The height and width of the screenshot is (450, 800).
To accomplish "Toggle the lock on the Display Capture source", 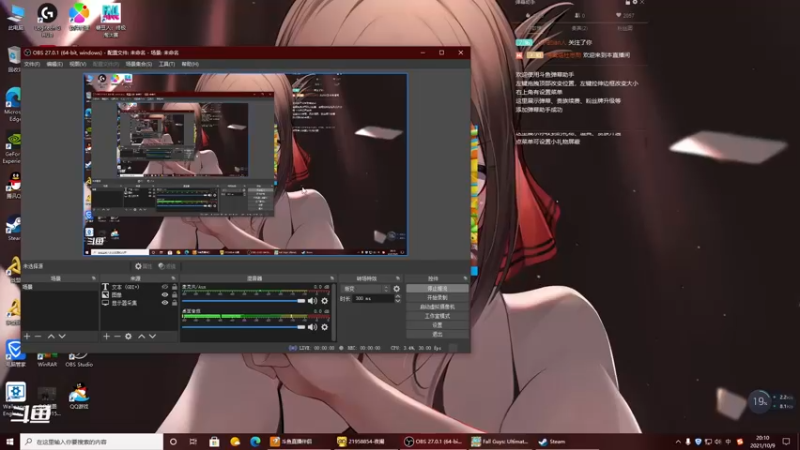I will click(x=174, y=303).
